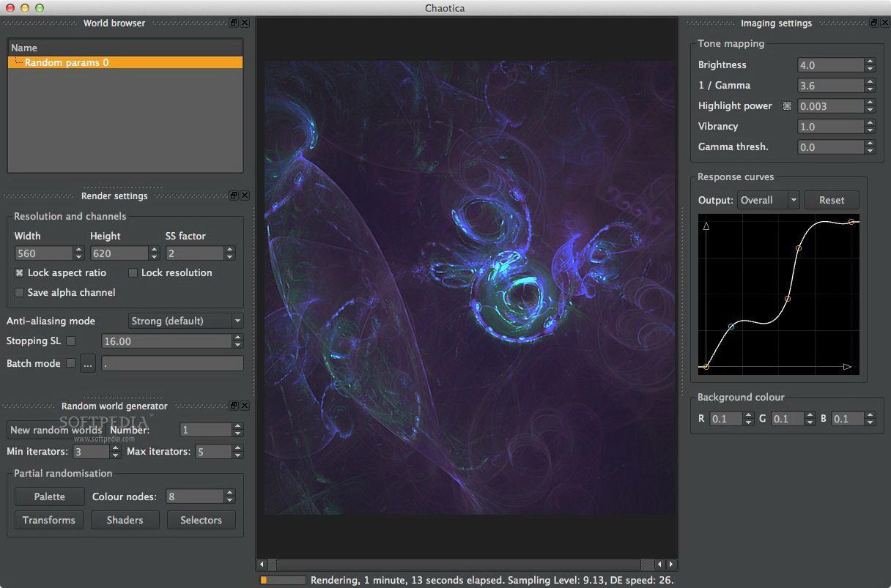Screen dimensions: 891x588
Task: Click the Batch mode path field
Action: 172,363
